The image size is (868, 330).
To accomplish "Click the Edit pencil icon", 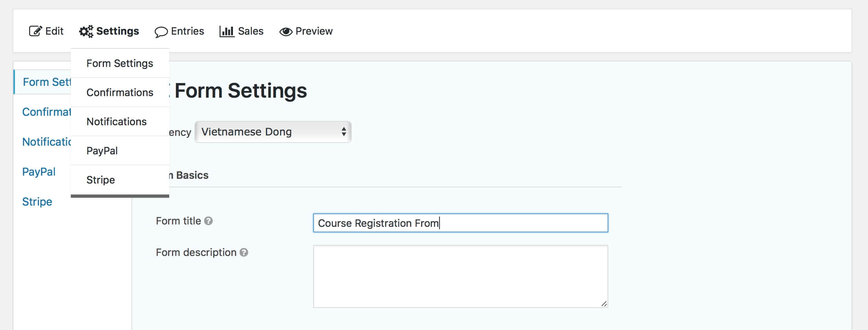I will 35,31.
